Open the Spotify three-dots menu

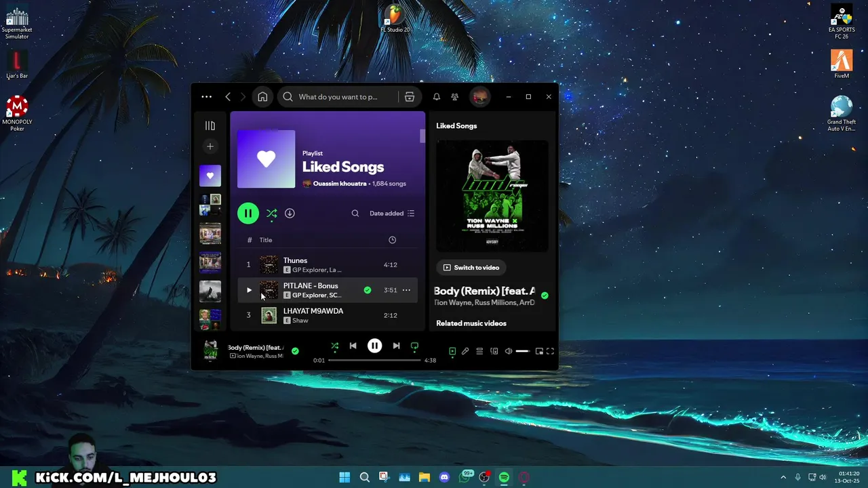pyautogui.click(x=207, y=97)
